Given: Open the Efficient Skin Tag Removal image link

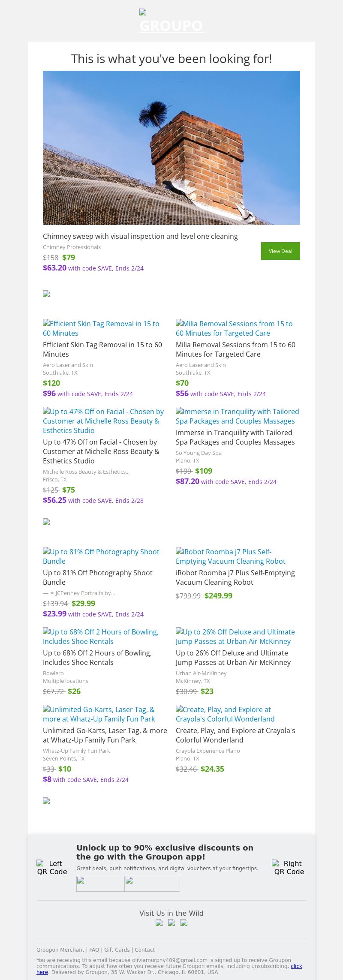Looking at the screenshot, I should (x=101, y=328).
